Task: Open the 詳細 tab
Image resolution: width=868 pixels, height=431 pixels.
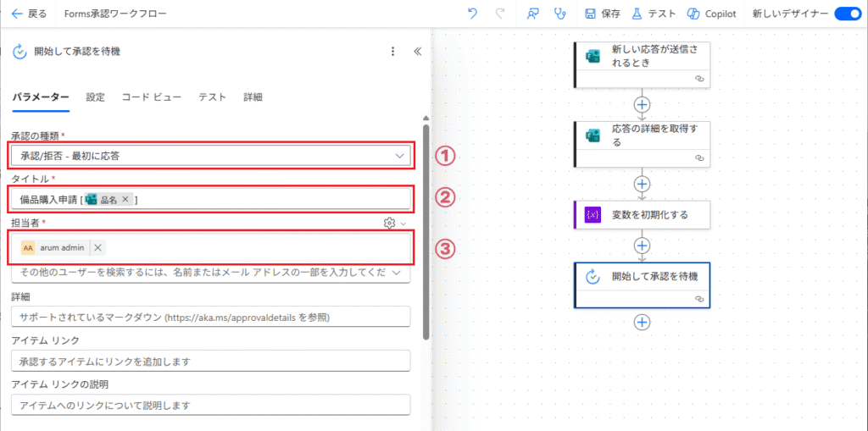Action: pos(253,97)
